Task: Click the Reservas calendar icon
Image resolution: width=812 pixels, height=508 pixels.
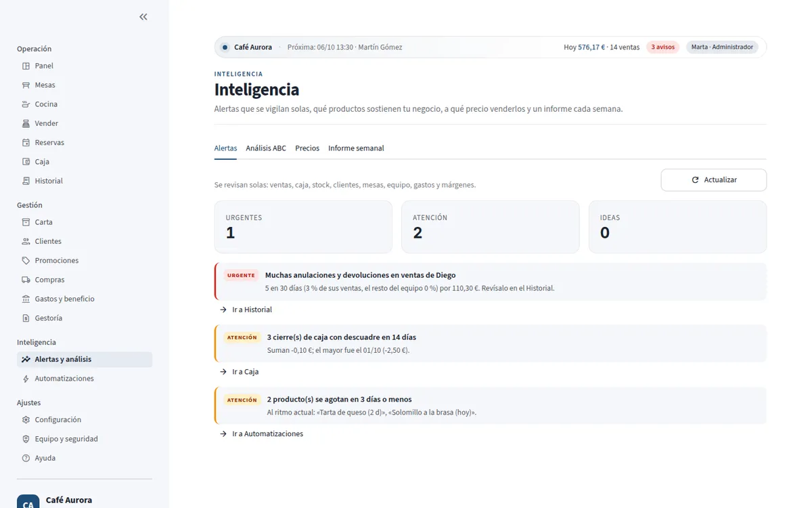Action: (26, 143)
